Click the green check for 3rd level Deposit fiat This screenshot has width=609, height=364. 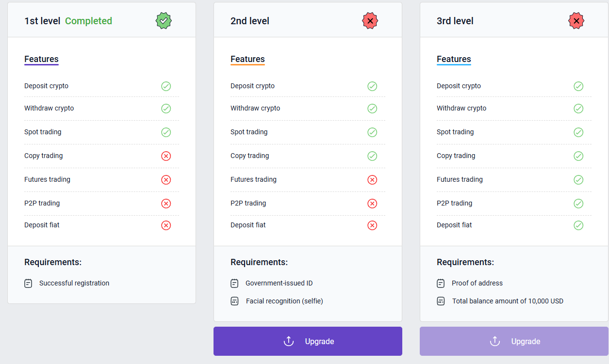[578, 225]
